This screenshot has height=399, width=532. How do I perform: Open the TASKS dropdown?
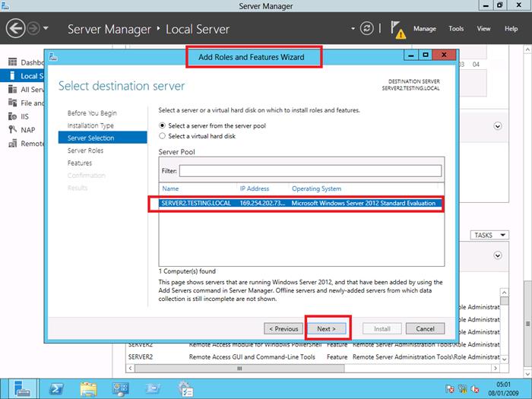pos(488,235)
